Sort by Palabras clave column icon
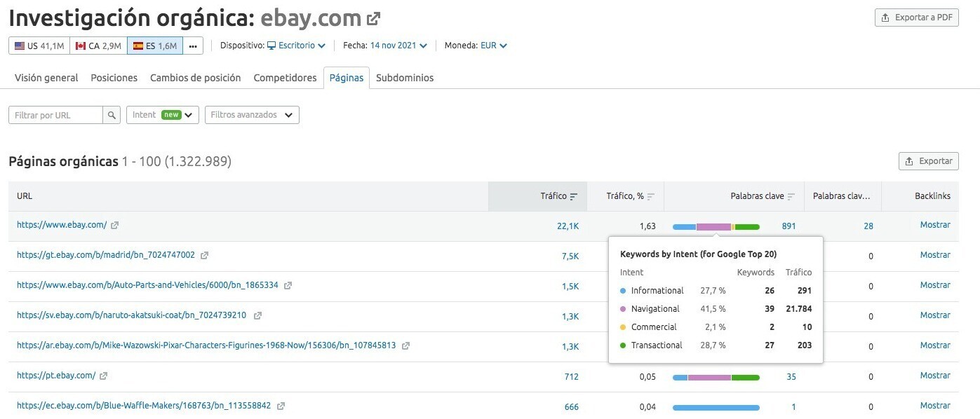 (791, 197)
